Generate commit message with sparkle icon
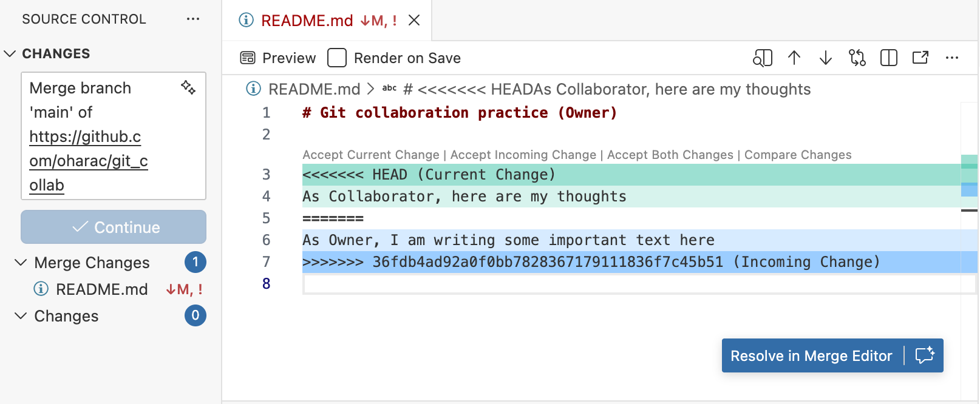The width and height of the screenshot is (980, 404). point(188,87)
